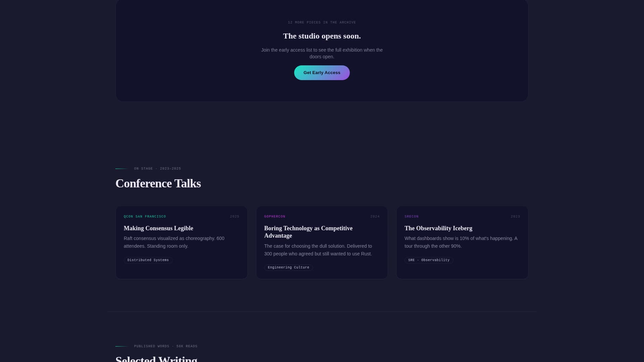Click '12 MORE PIECES IN THE ARCHIVE' text

tap(322, 22)
